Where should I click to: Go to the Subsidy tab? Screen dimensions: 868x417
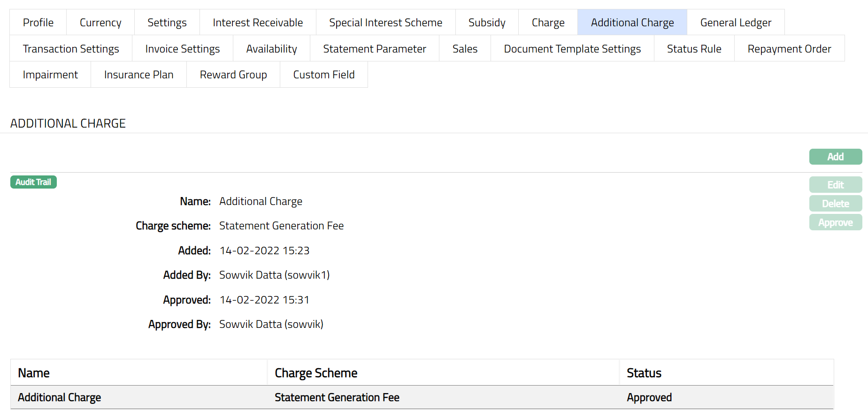(x=487, y=23)
